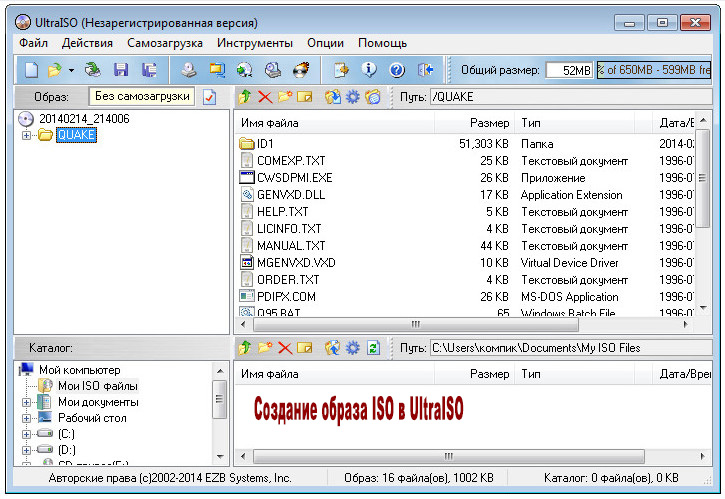725x499 pixels.
Task: Click the image path field showing /QUAKE
Action: click(x=571, y=97)
